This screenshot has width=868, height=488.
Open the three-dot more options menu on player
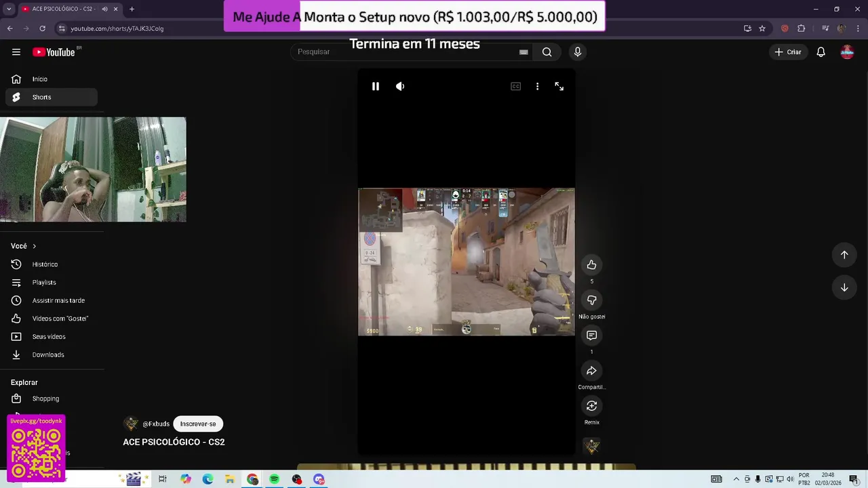click(537, 86)
